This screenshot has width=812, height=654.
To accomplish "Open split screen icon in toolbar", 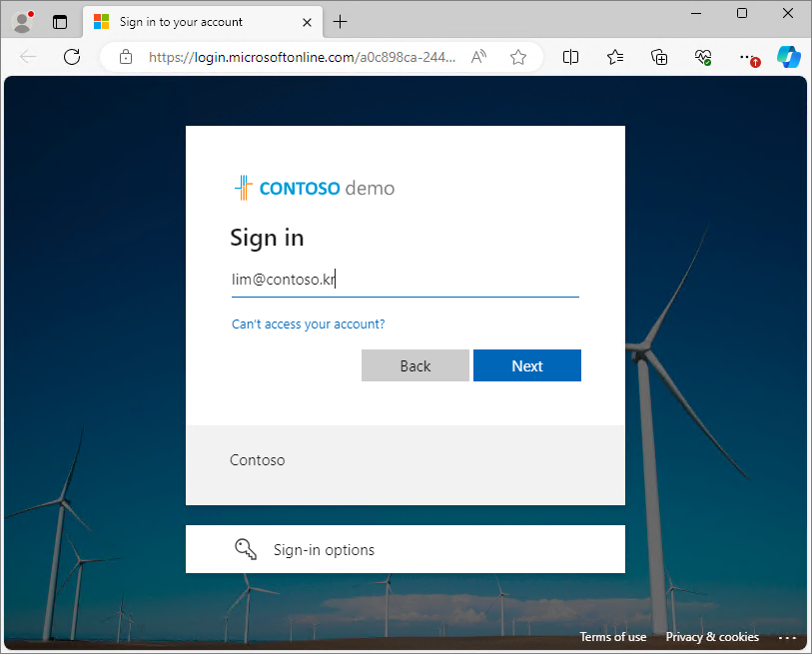I will pos(570,57).
